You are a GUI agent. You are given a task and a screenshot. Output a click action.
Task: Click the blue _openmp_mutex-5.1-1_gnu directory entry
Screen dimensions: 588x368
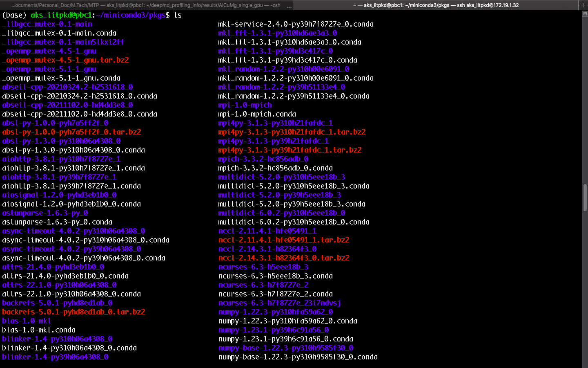coord(49,69)
